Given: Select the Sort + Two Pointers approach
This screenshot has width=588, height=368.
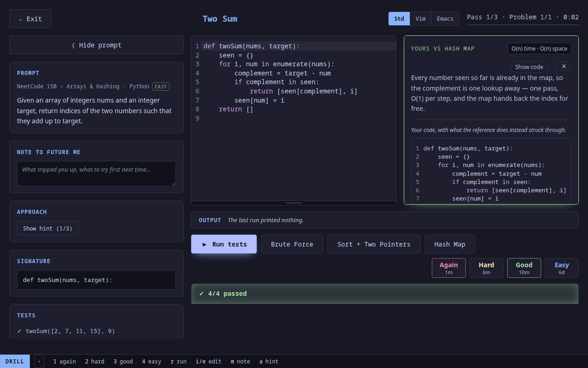Looking at the screenshot, I should pyautogui.click(x=374, y=244).
